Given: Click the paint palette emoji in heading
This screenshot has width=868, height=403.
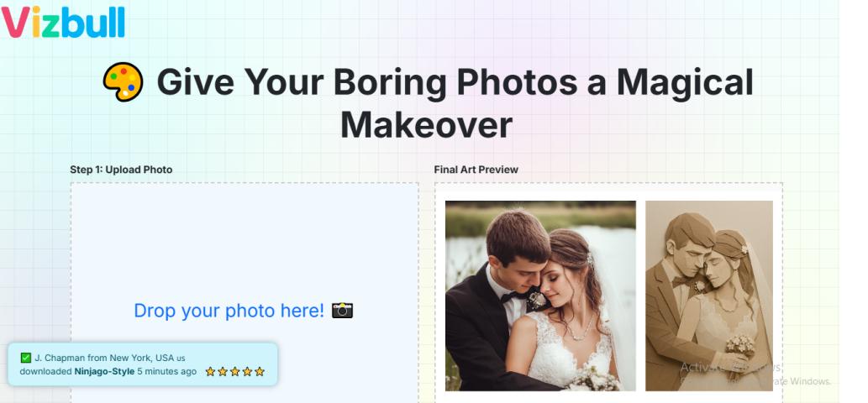Looking at the screenshot, I should point(123,81).
